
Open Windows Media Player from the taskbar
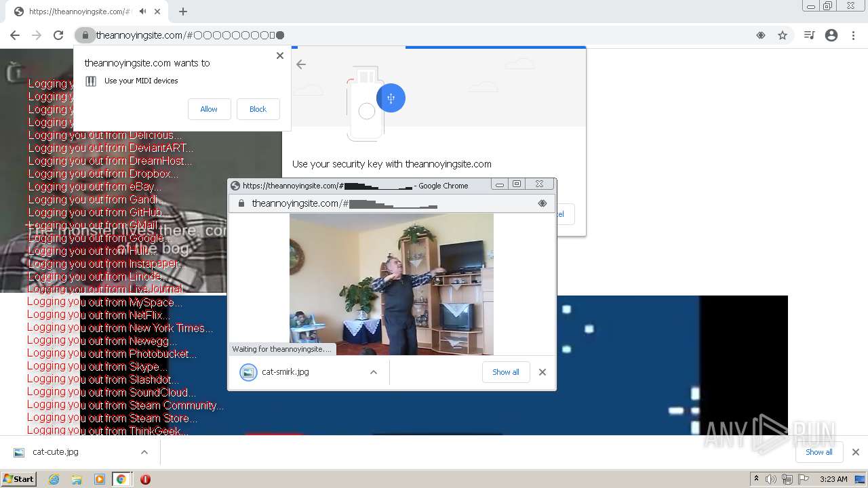100,479
